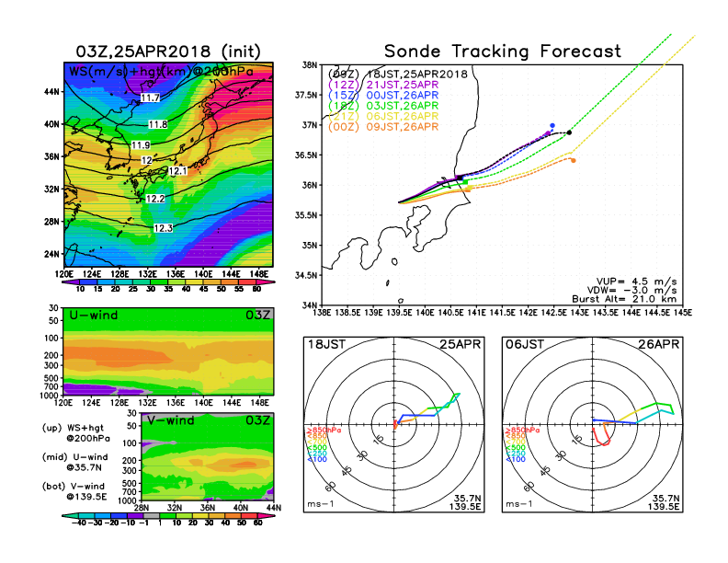The width and height of the screenshot is (728, 563).
Task: Click the '18JST' hodograph label
Action: point(326,344)
